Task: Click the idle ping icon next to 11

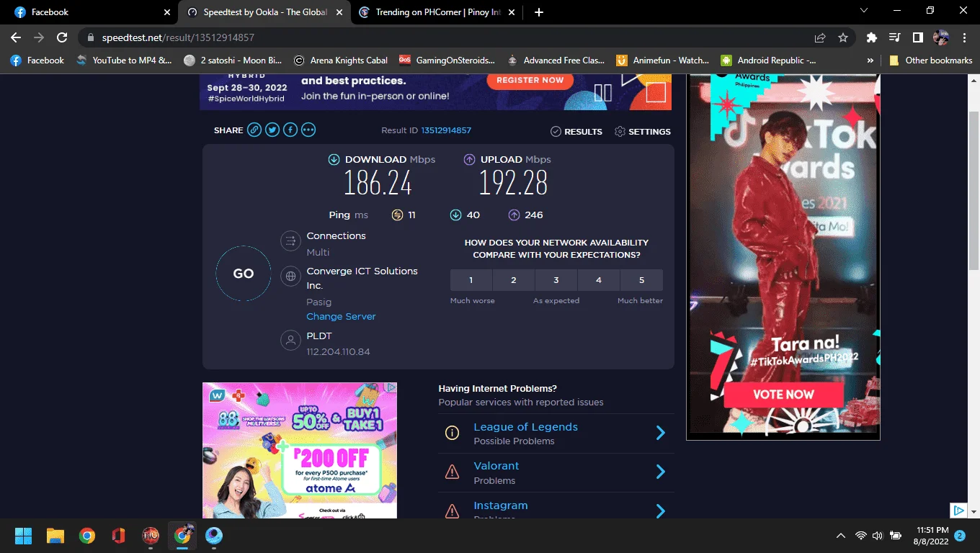Action: coord(397,215)
